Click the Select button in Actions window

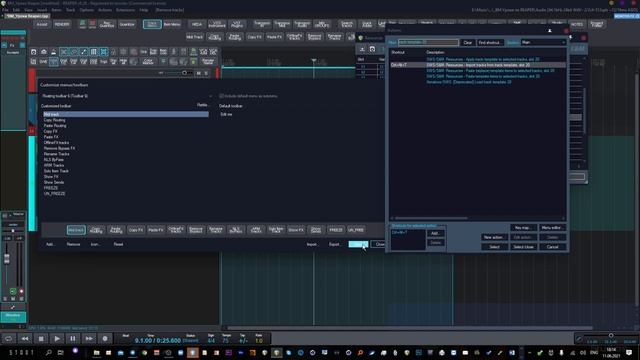coord(494,247)
